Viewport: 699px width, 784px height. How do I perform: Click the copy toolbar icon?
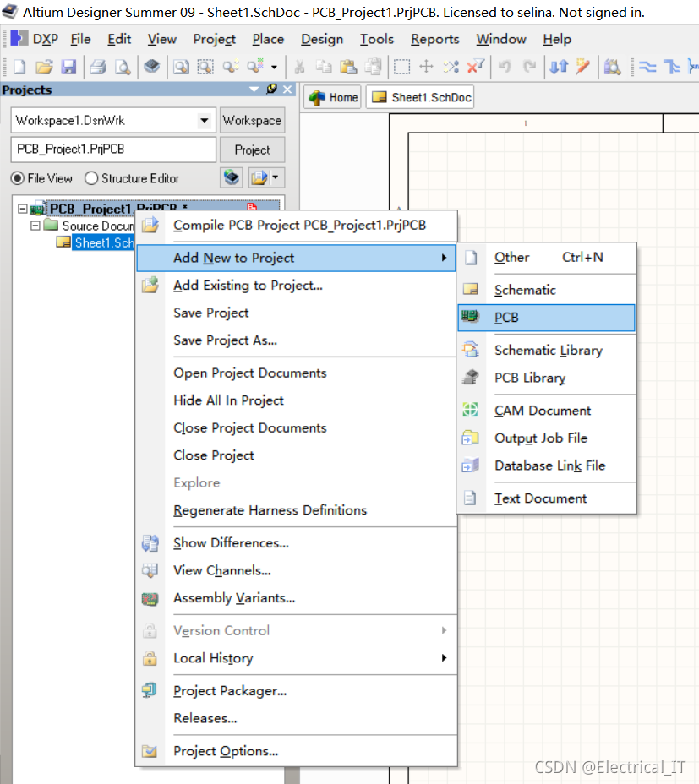[324, 67]
